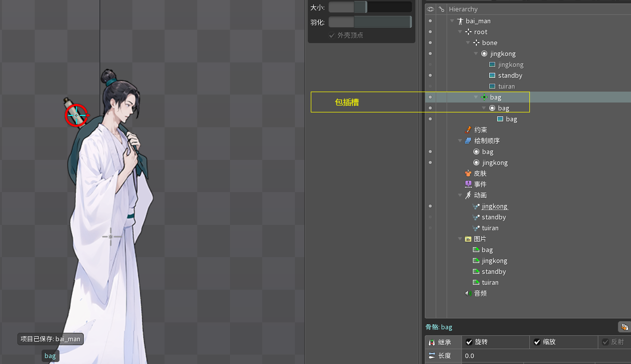Select the tuiran image under 图片
Screen dimensions: 631x364
(490, 282)
